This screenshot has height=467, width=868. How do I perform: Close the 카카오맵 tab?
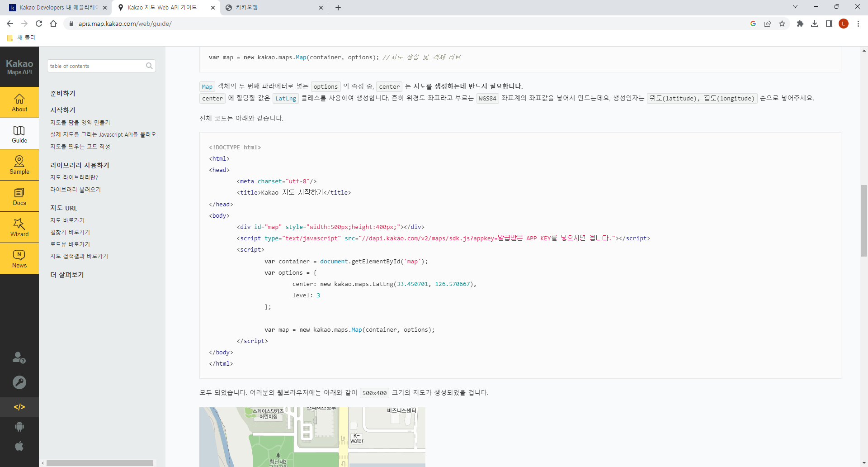tap(321, 8)
